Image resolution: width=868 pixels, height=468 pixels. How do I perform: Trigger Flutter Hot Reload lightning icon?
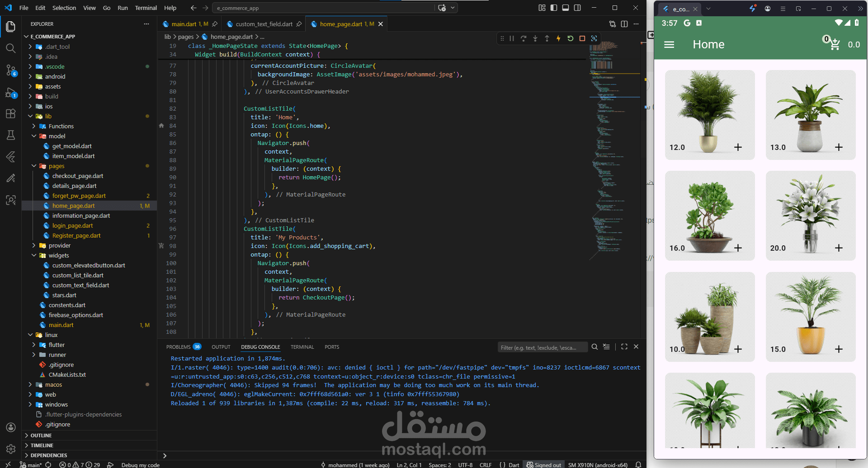click(x=559, y=38)
